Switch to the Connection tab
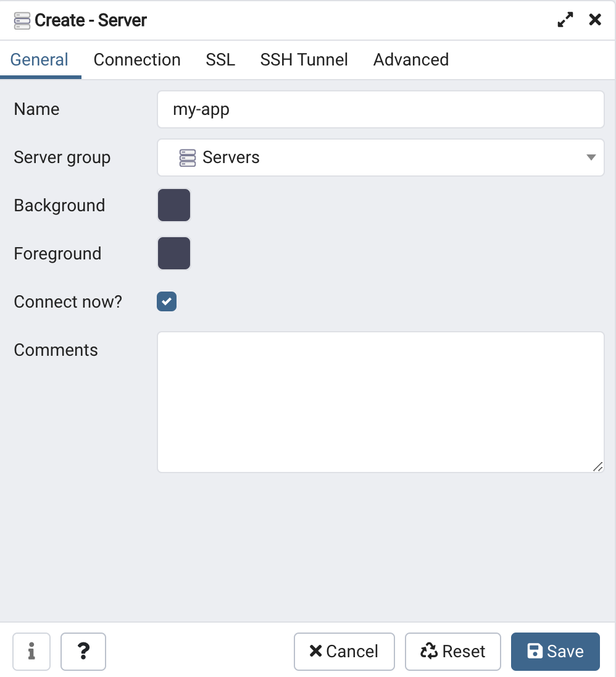The image size is (616, 677). point(137,59)
